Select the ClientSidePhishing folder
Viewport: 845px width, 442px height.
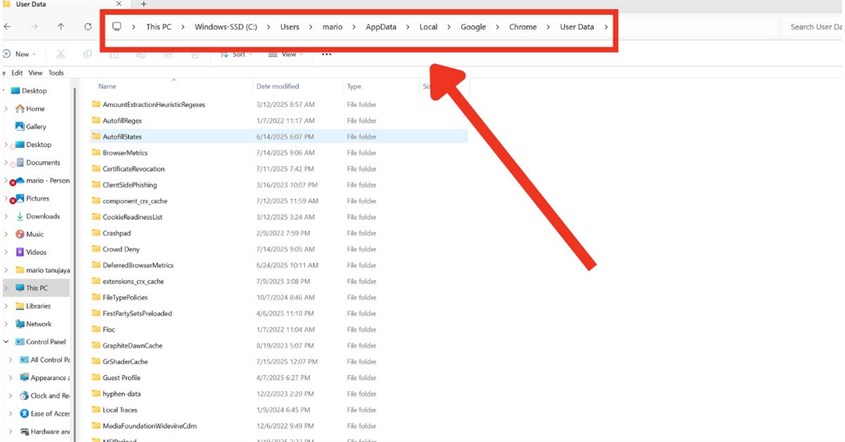[130, 185]
